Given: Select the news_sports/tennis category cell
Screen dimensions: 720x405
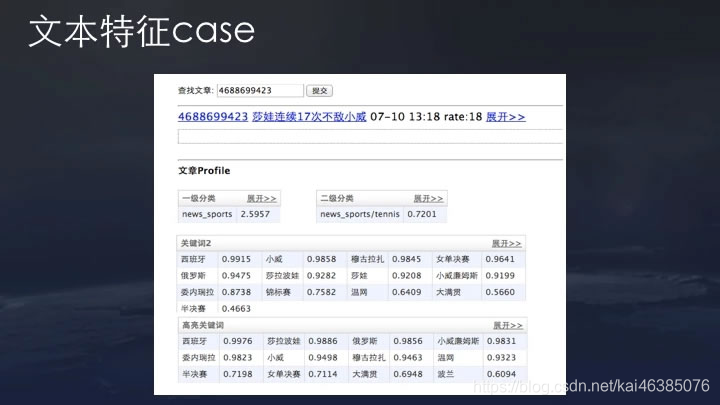Looking at the screenshot, I should pyautogui.click(x=360, y=214).
